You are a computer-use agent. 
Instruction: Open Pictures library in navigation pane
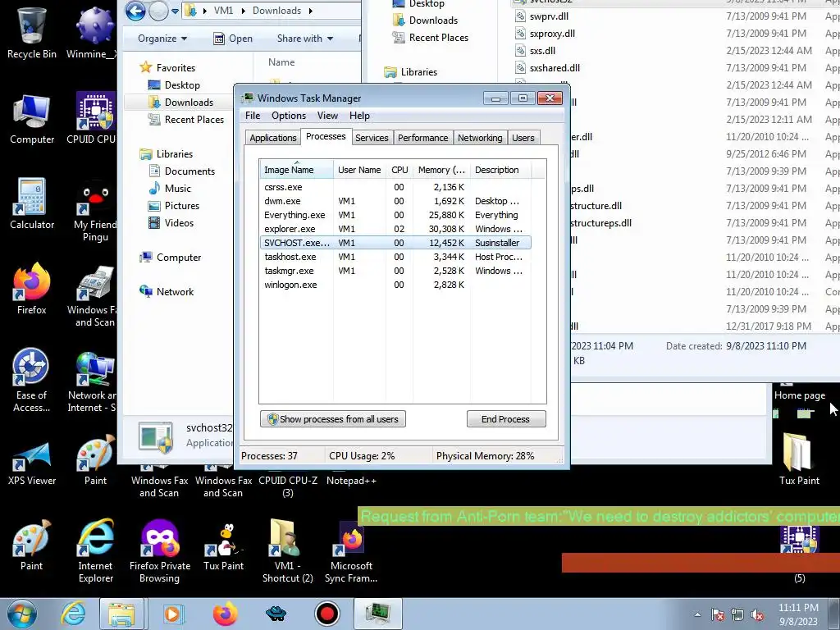(x=174, y=205)
